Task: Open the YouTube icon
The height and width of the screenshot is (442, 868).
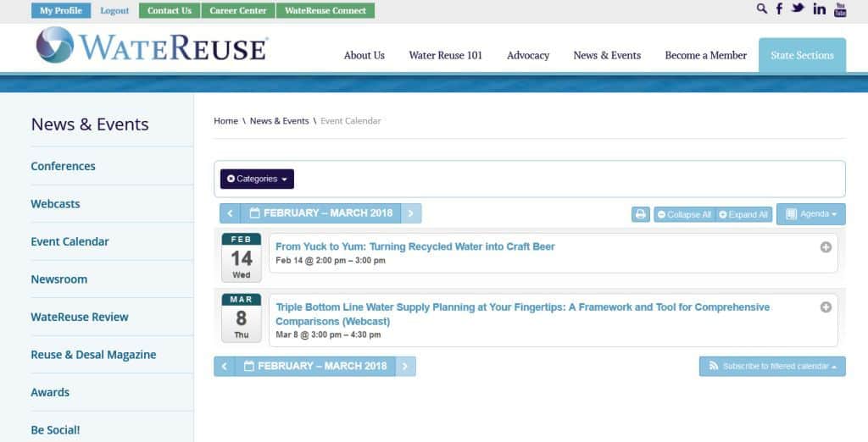Action: click(x=840, y=9)
